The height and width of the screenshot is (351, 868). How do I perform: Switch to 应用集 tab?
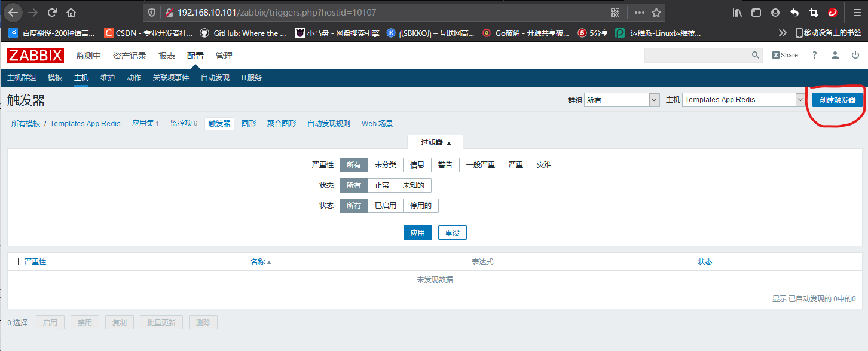click(143, 123)
